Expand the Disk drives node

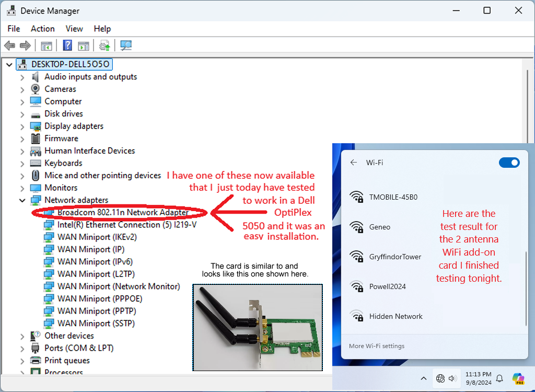click(x=22, y=114)
